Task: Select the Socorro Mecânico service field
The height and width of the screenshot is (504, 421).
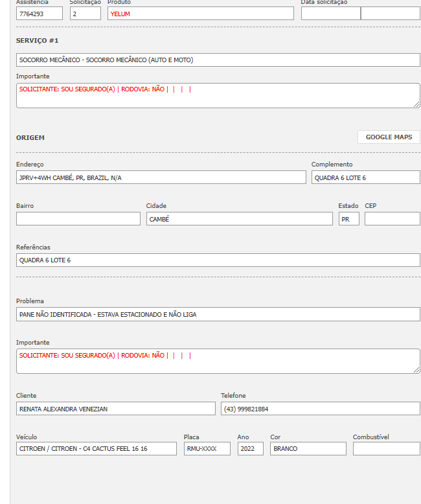Action: tap(218, 60)
